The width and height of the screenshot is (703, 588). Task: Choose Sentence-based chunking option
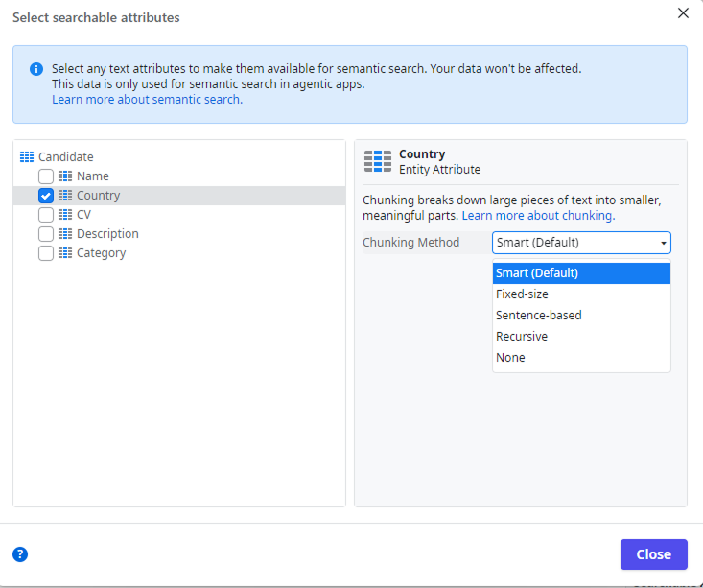pos(581,316)
